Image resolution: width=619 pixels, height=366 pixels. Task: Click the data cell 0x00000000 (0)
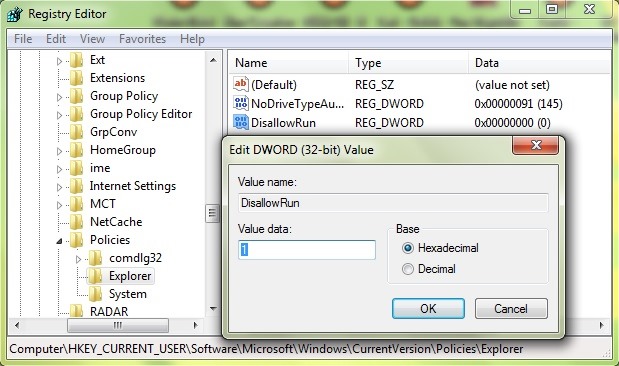(512, 122)
